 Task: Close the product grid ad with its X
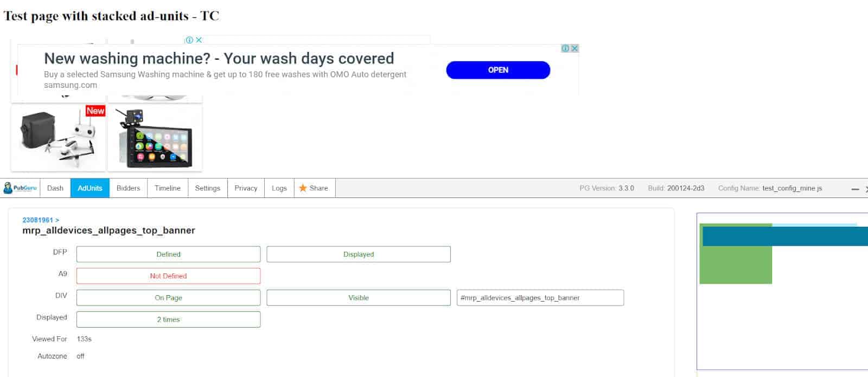coord(199,40)
